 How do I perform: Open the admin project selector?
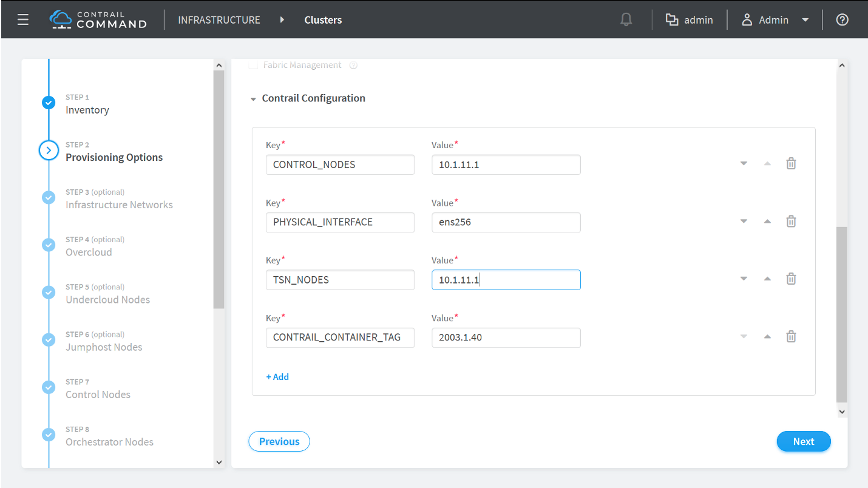690,20
